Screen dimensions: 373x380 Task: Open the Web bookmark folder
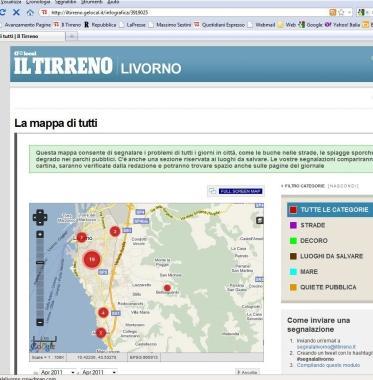pos(287,25)
